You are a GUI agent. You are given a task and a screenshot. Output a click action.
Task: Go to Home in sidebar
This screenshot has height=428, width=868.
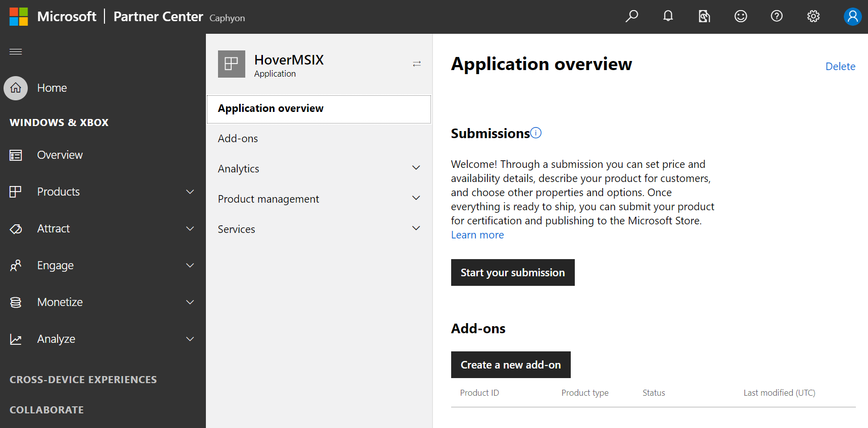(52, 88)
